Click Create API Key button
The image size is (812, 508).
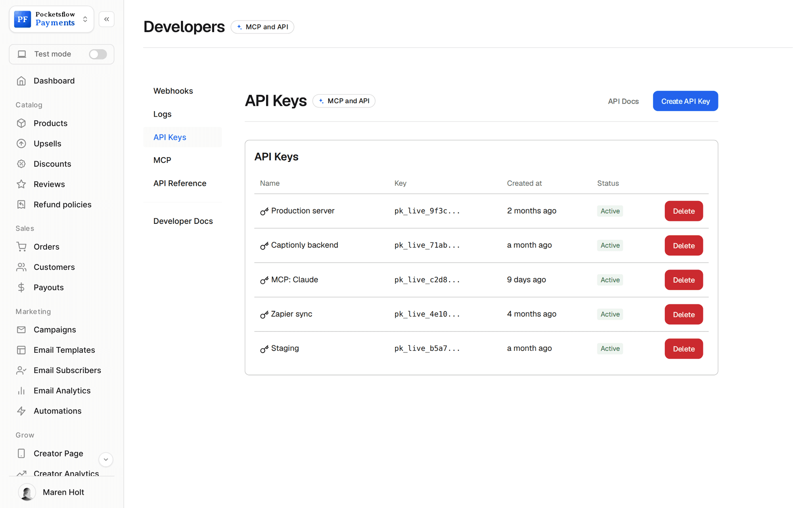click(686, 101)
